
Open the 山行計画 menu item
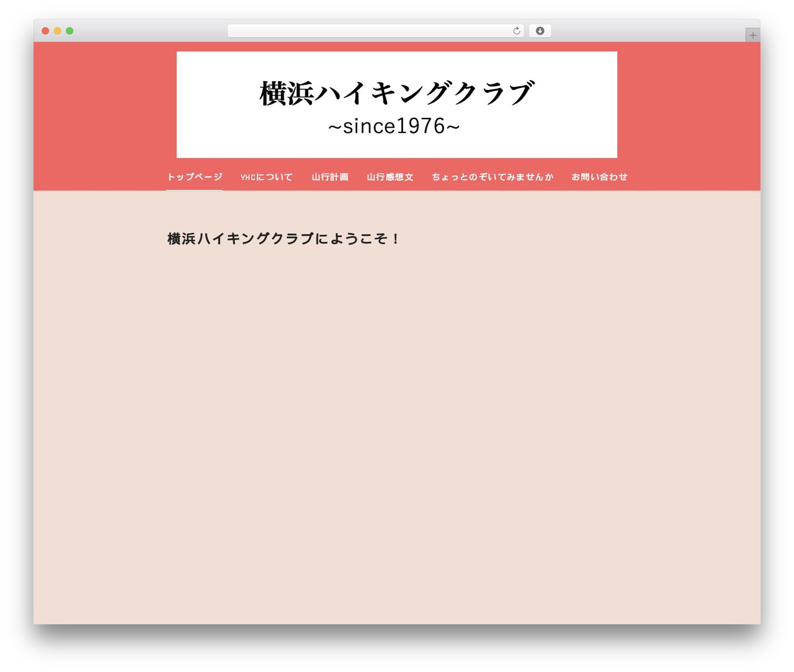pos(330,177)
